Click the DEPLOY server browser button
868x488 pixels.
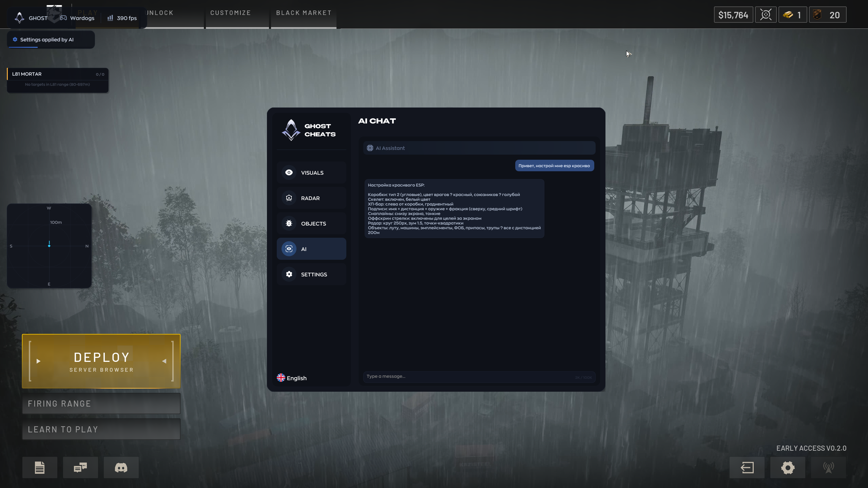(101, 361)
